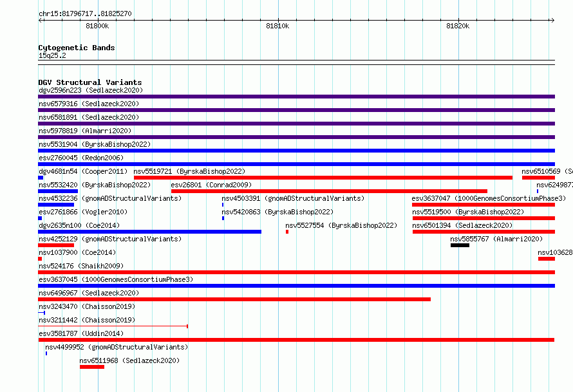
Task: Click the red bar under nsv6510569
Action: 538,178
